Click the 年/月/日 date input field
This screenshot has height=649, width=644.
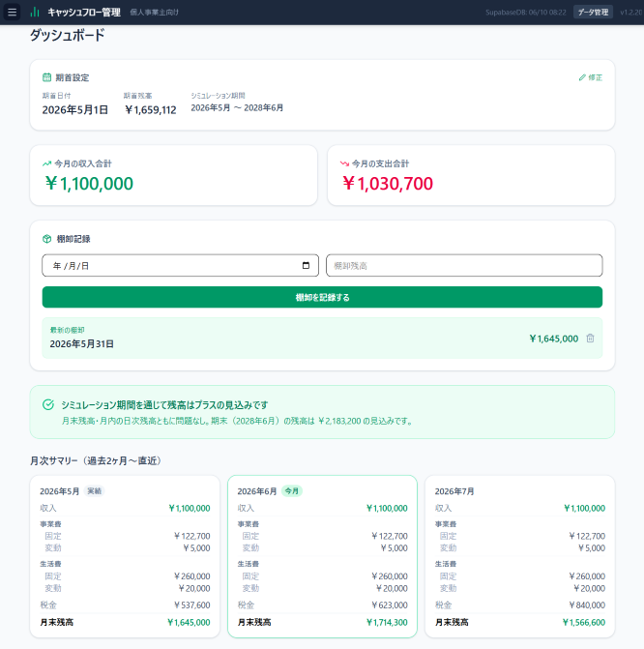tap(181, 265)
